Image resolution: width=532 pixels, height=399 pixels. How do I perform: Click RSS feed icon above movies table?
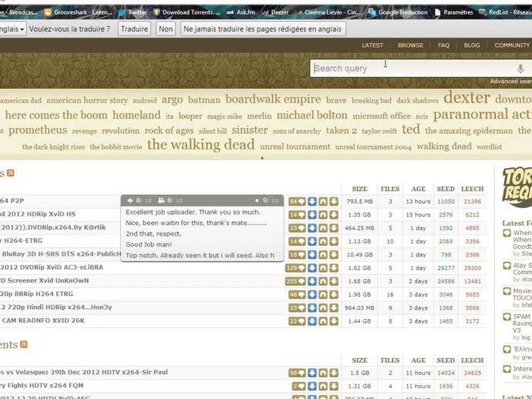click(x=11, y=173)
